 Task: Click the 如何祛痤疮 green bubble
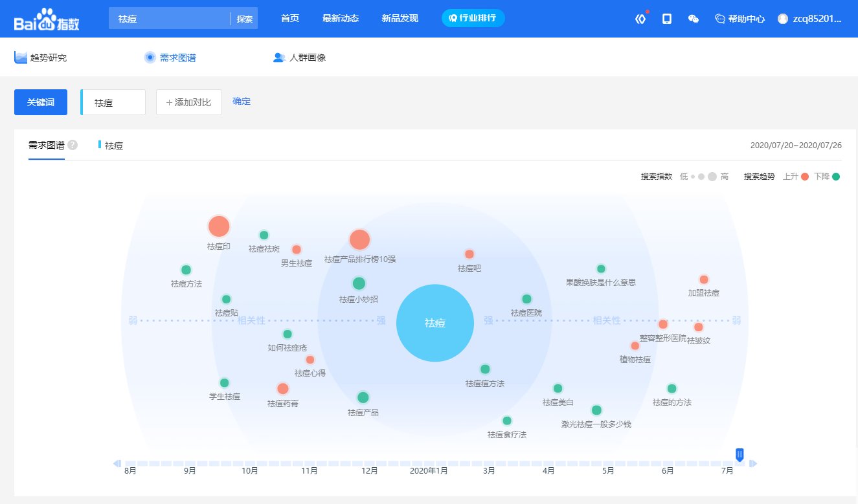tap(288, 334)
